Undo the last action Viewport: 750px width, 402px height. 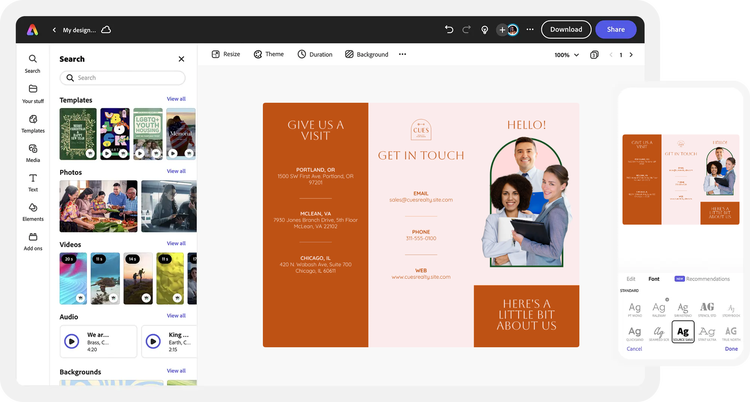tap(449, 30)
